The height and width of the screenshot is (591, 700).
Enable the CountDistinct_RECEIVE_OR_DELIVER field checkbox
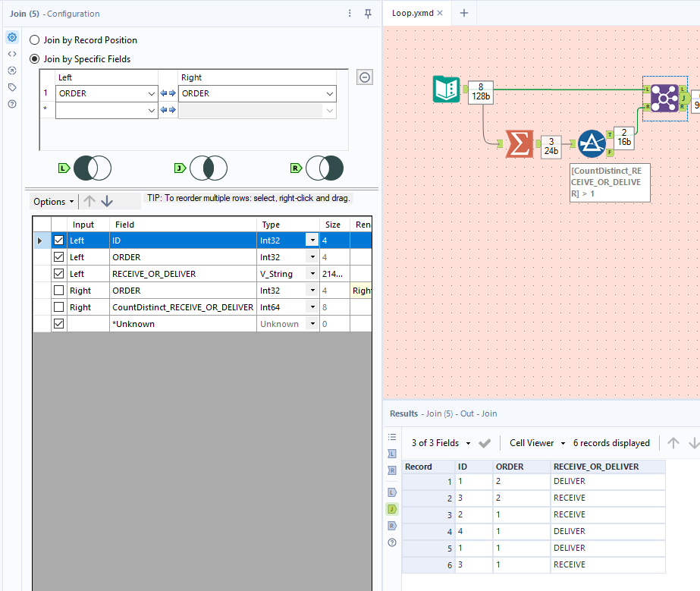[x=58, y=307]
